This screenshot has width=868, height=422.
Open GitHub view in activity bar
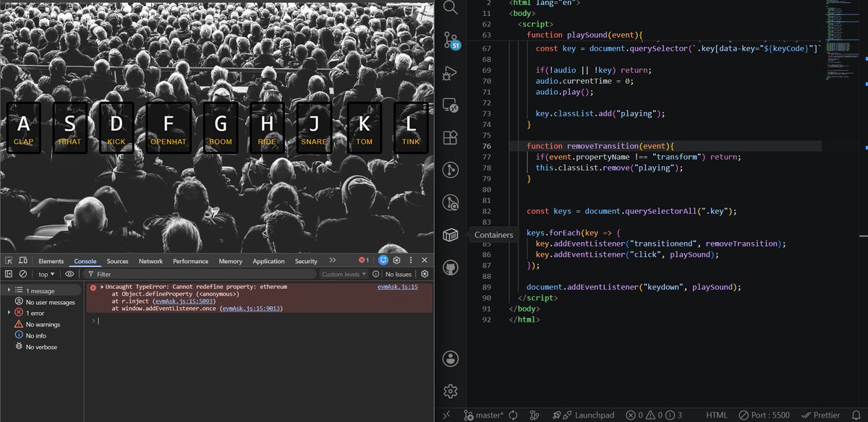(450, 267)
